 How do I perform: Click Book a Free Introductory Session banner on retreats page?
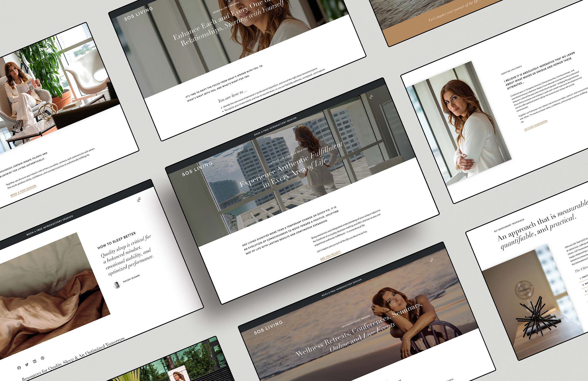pos(342,288)
